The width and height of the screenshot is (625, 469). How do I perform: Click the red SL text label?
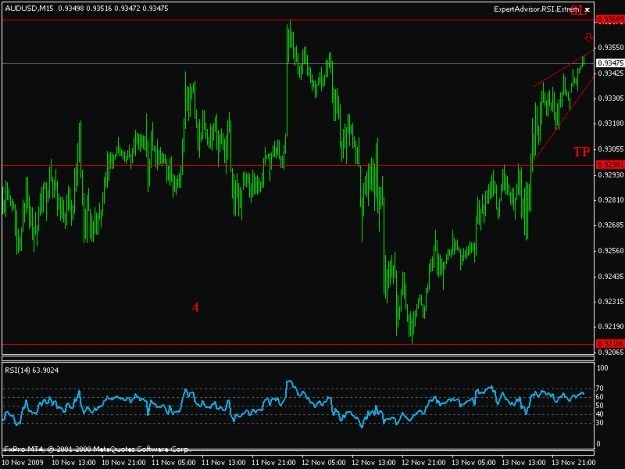coord(578,11)
